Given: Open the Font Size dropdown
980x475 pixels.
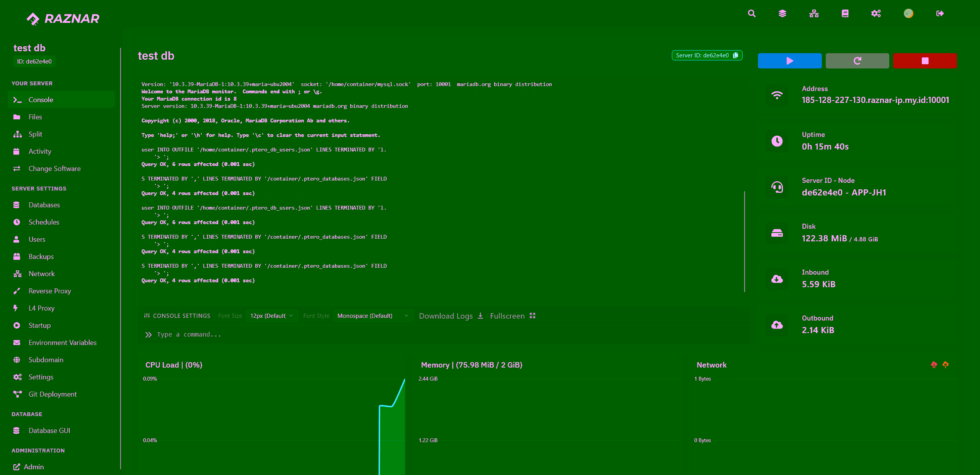Looking at the screenshot, I should click(x=271, y=316).
